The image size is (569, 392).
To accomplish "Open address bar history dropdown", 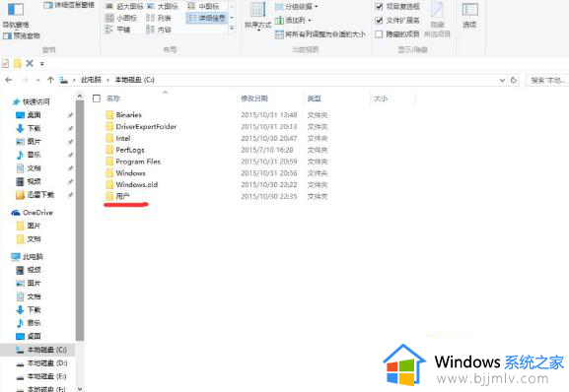I will pyautogui.click(x=502, y=80).
